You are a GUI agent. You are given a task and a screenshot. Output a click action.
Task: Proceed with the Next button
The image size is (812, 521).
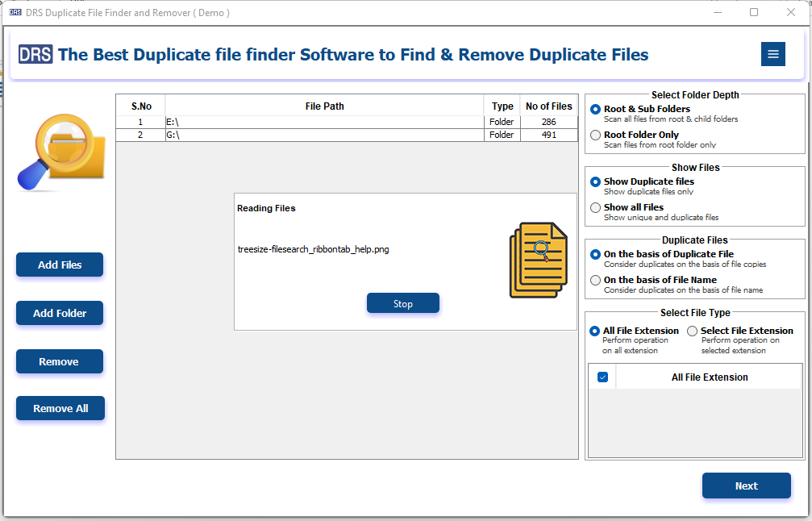click(x=746, y=486)
